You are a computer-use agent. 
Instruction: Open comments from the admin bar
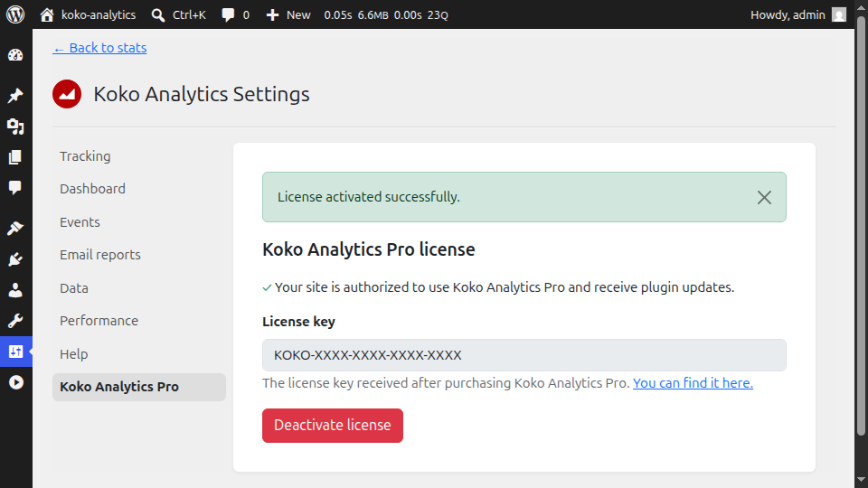tap(235, 15)
